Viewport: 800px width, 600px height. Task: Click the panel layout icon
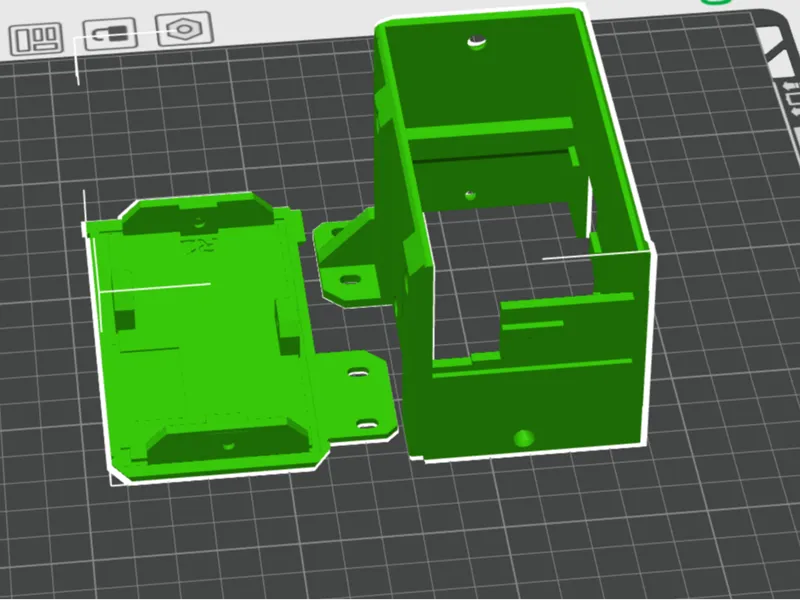[36, 38]
